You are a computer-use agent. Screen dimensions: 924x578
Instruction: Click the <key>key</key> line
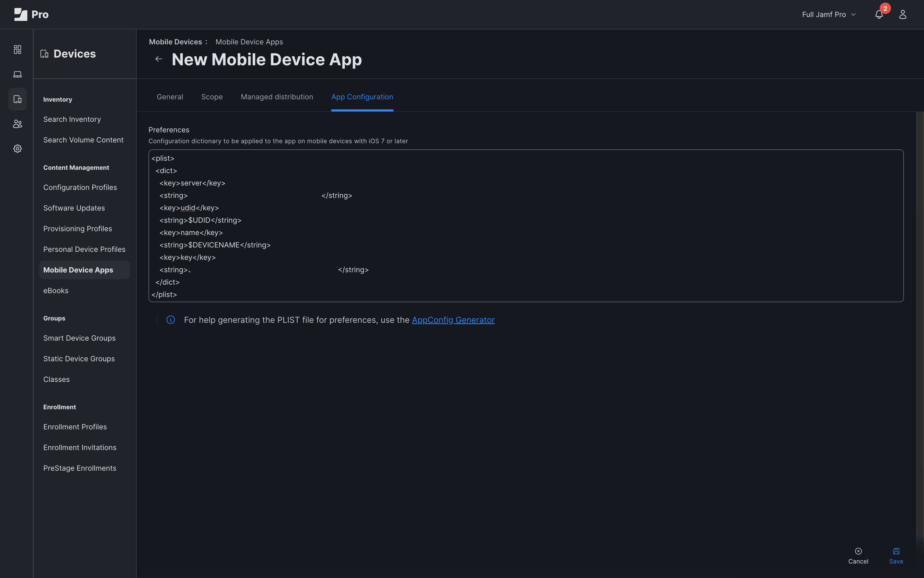pyautogui.click(x=187, y=257)
